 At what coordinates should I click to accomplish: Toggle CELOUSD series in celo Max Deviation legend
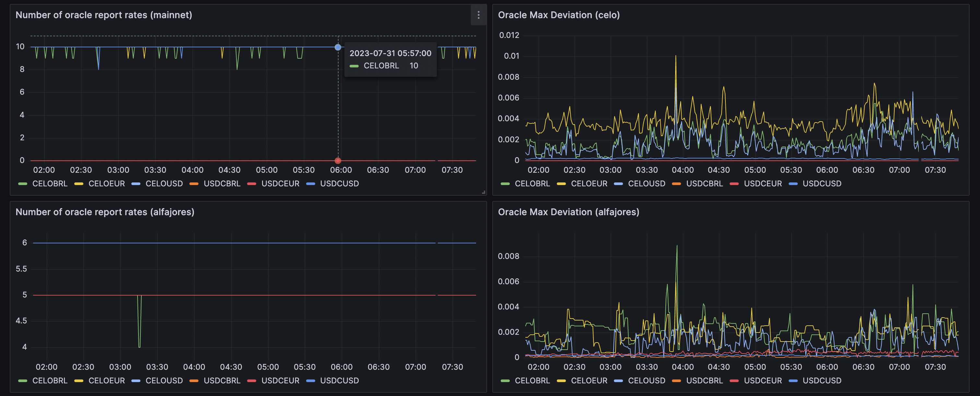[x=646, y=183]
